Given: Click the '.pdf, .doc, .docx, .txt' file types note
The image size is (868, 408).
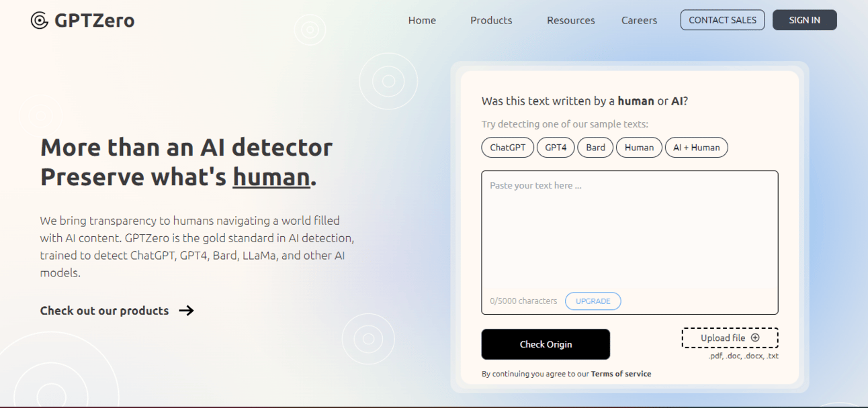Looking at the screenshot, I should [743, 356].
